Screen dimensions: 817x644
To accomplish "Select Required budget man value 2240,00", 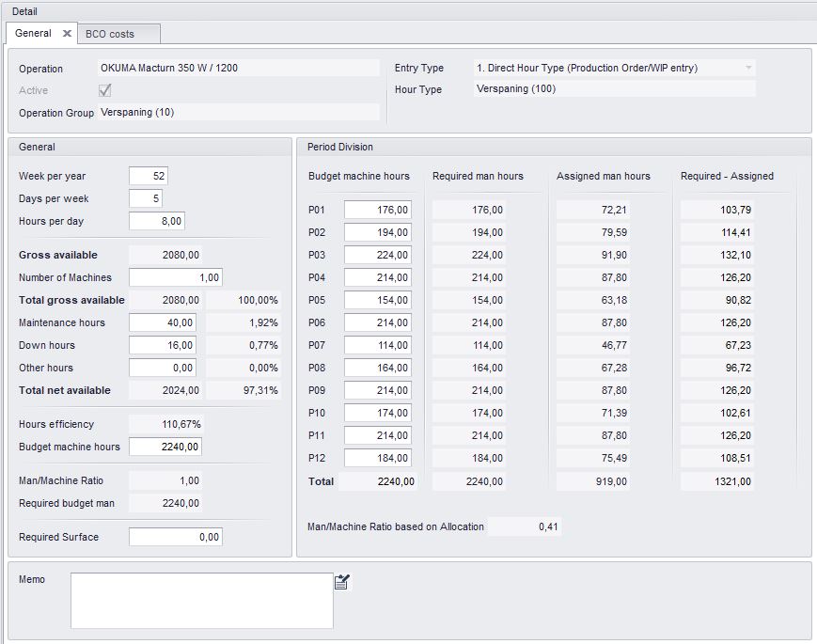I will (165, 503).
